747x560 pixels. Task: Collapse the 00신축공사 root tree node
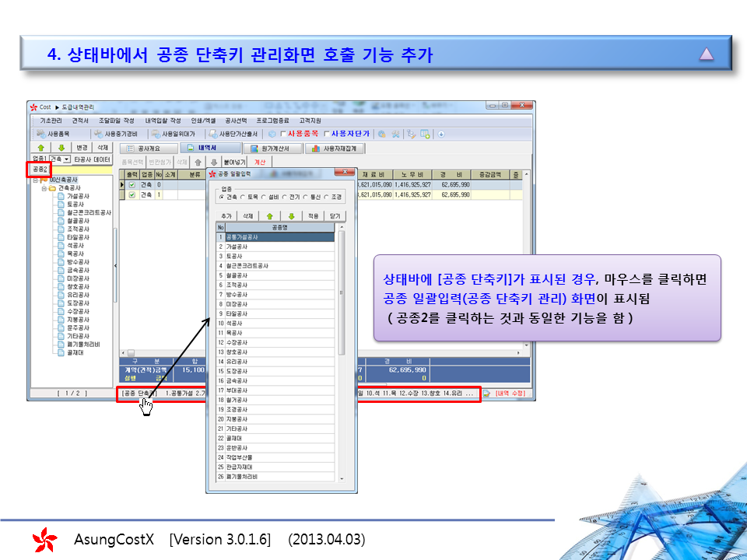pyautogui.click(x=35, y=180)
